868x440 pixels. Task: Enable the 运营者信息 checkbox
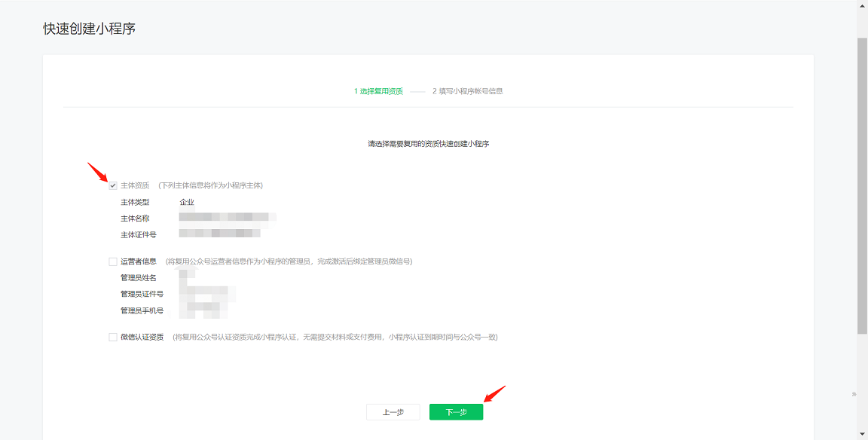113,261
